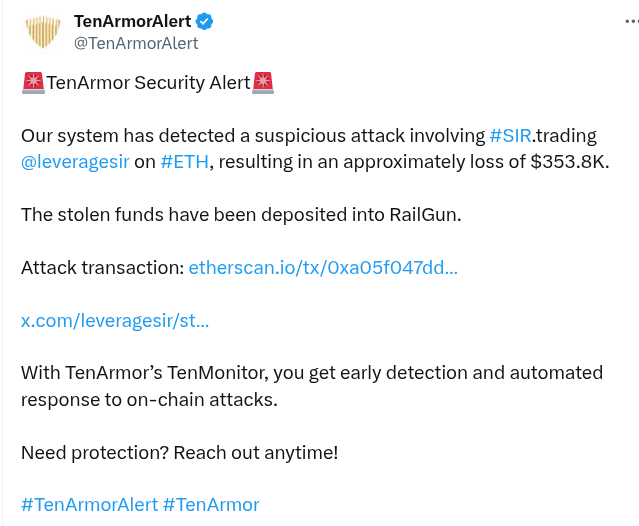Click the 'Need protection? Reach out anytime!' line
Screen dimensions: 639x526
[180, 453]
